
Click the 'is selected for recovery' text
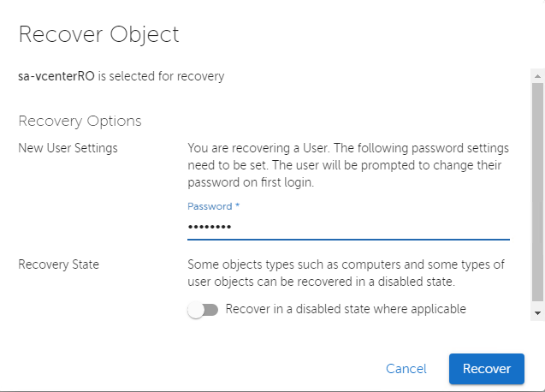[161, 76]
